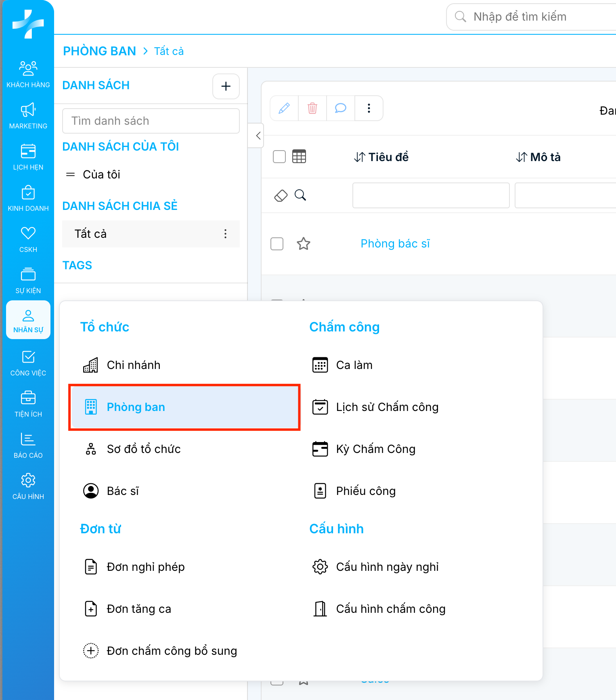The width and height of the screenshot is (616, 700).
Task: Open the comment bubble icon
Action: point(341,108)
